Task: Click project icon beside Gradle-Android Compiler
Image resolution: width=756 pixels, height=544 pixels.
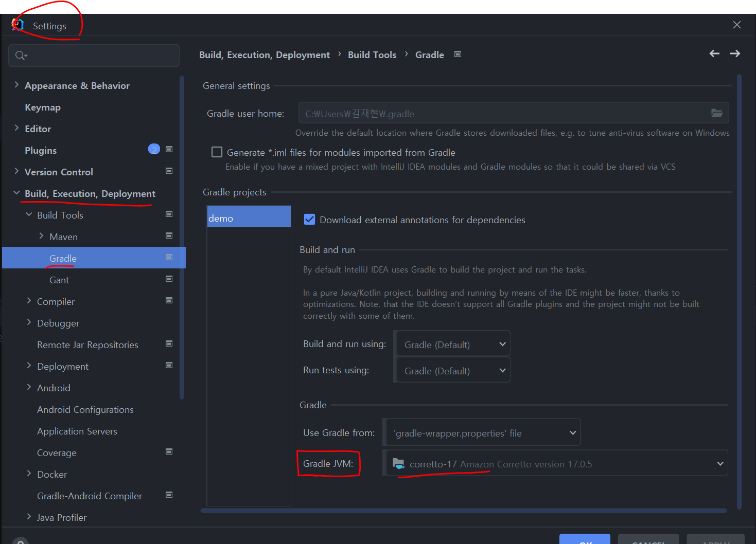Action: click(169, 495)
